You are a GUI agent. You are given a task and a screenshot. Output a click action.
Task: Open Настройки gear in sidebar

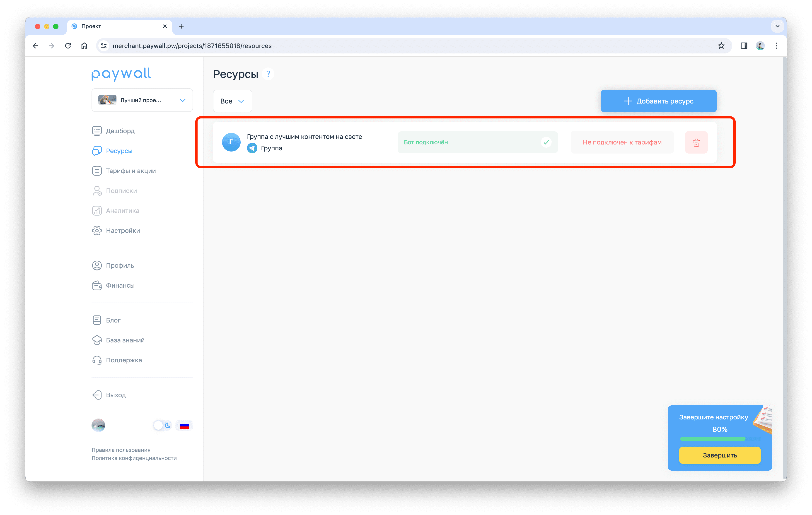(97, 231)
